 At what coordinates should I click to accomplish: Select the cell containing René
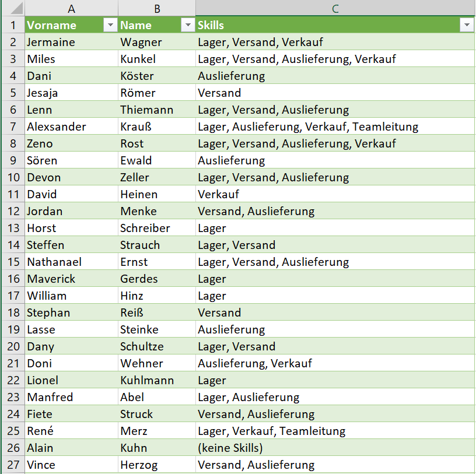(x=71, y=431)
